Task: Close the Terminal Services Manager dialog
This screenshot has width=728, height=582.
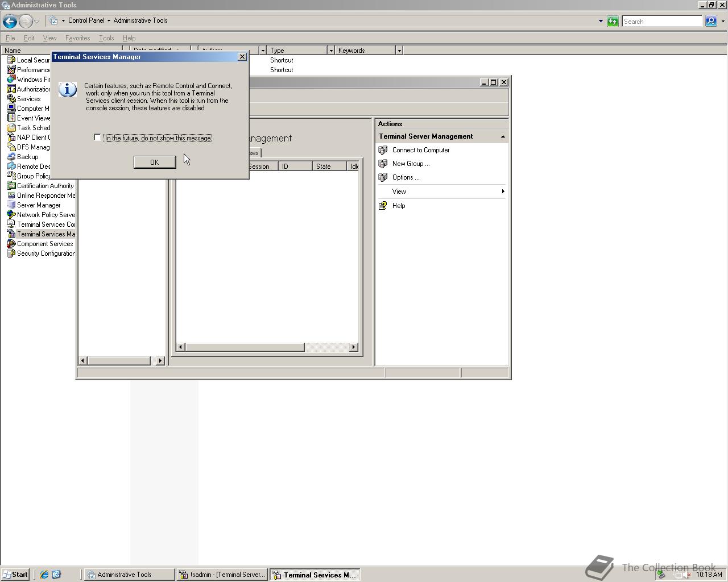Action: (x=242, y=57)
